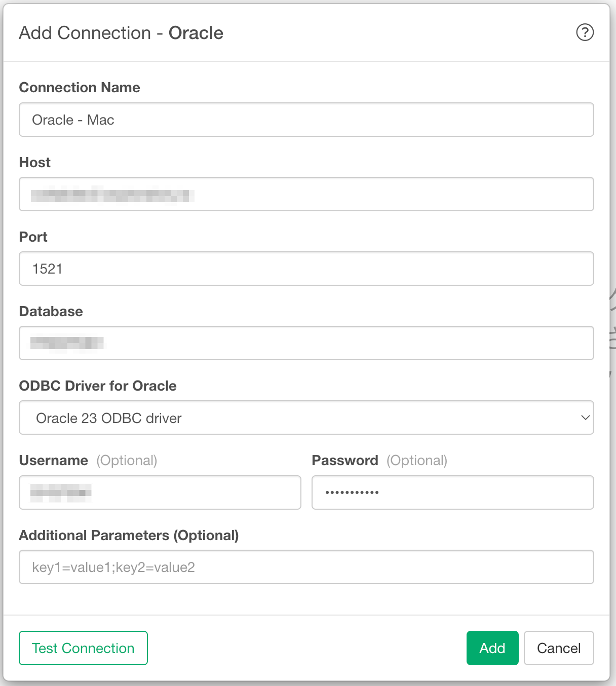
Task: Click the Password field with masked dots
Action: pos(452,492)
